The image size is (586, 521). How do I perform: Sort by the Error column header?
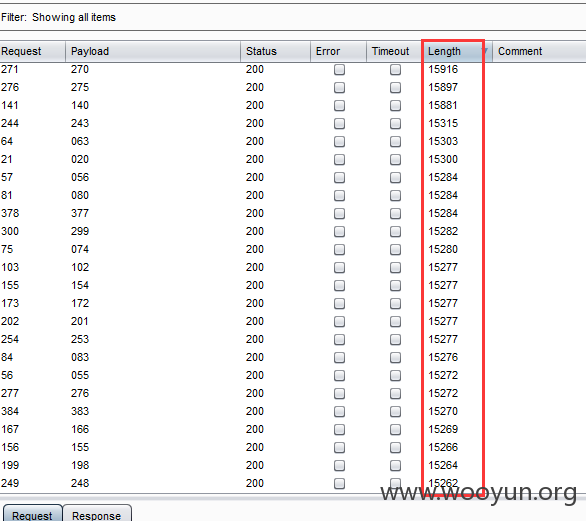click(x=338, y=51)
